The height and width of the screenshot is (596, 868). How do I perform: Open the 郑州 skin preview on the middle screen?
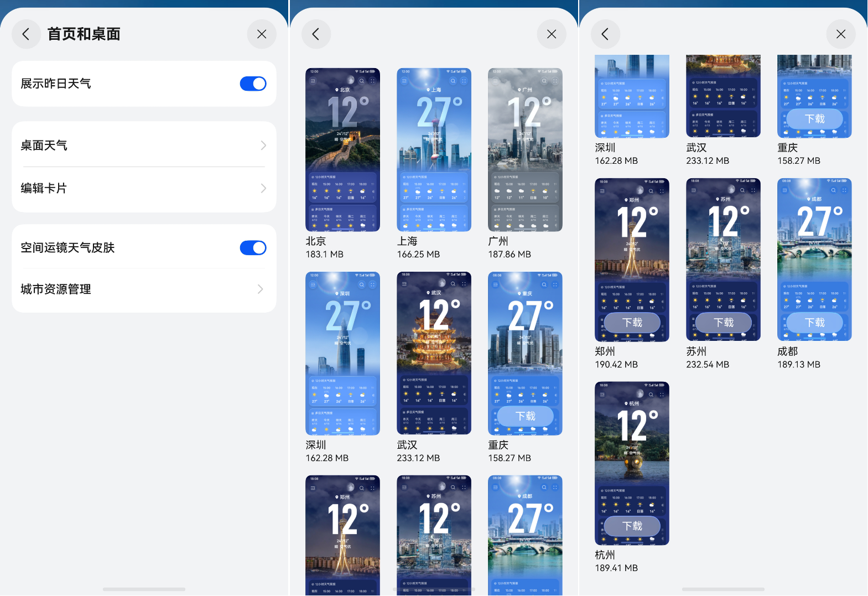342,535
